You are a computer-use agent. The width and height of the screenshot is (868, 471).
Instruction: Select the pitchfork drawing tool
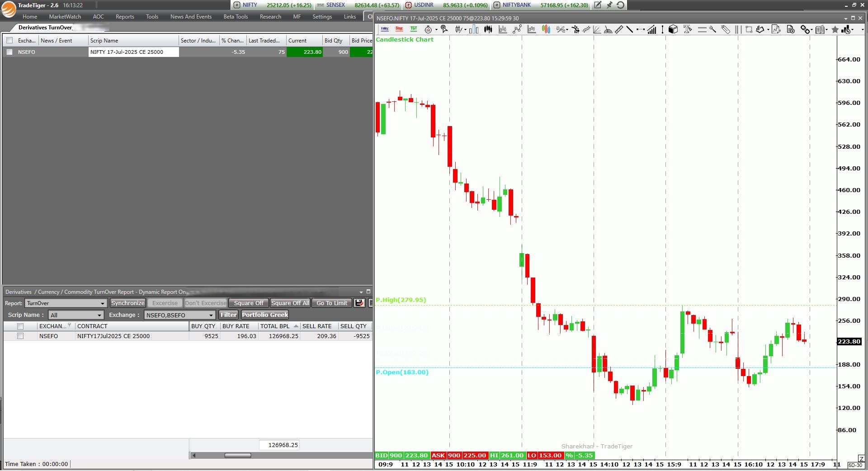(x=713, y=29)
